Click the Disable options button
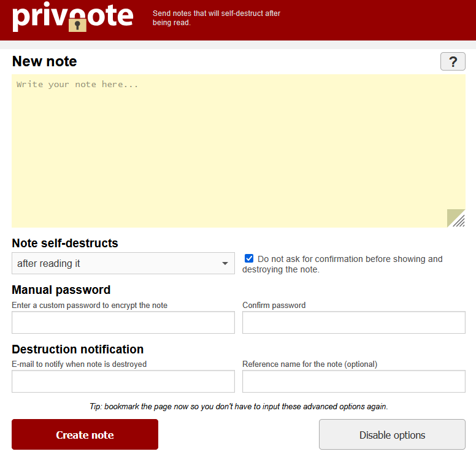The image size is (476, 462). pos(392,434)
